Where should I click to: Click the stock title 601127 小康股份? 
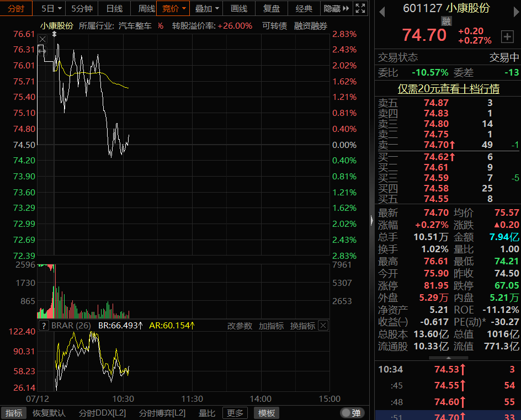point(446,8)
